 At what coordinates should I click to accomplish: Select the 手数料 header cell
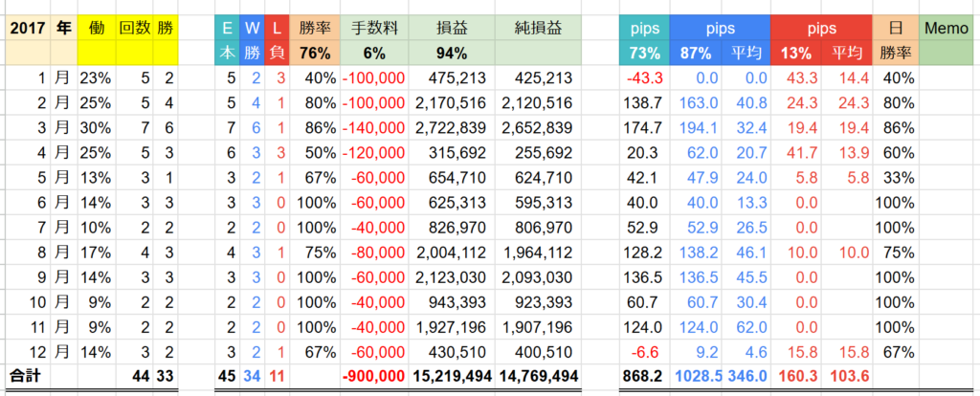(x=373, y=29)
